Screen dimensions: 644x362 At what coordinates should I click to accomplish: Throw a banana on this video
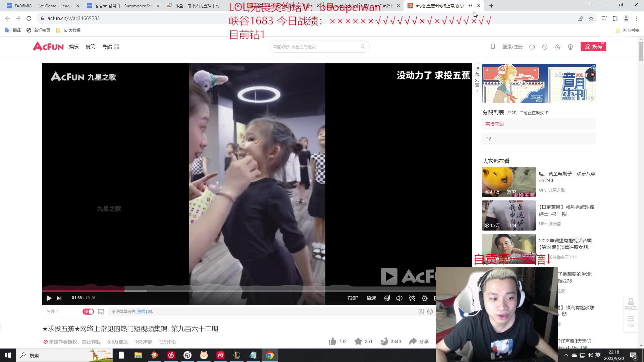(x=384, y=341)
